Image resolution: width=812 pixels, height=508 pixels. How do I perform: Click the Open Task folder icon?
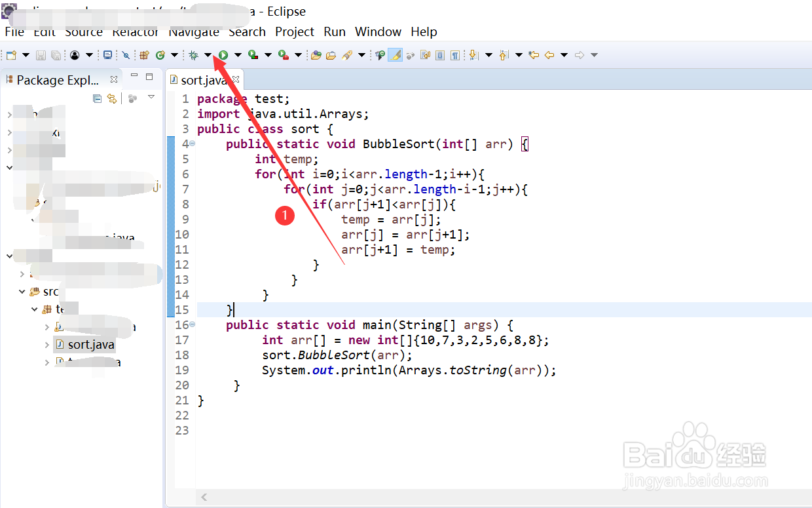tap(331, 55)
